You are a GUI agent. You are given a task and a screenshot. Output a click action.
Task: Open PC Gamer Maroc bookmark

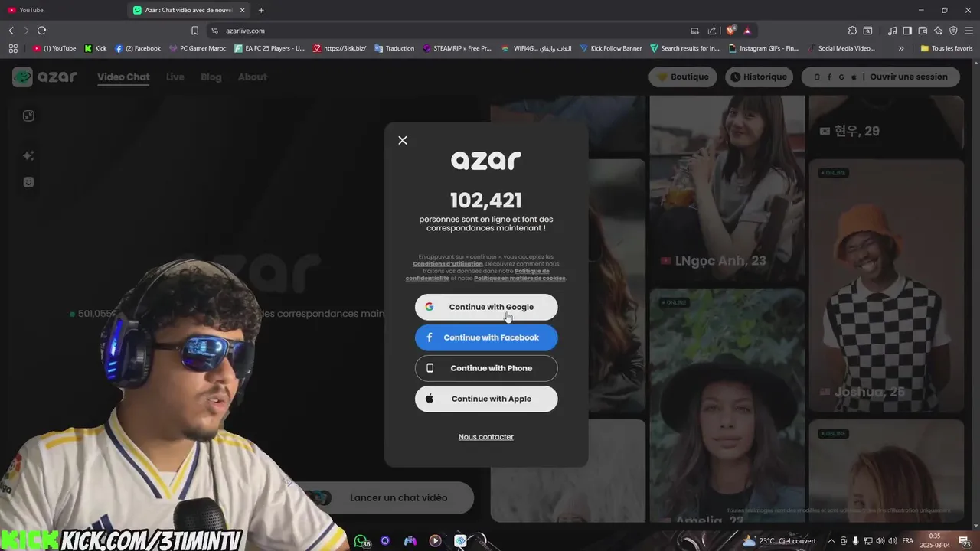click(x=198, y=48)
